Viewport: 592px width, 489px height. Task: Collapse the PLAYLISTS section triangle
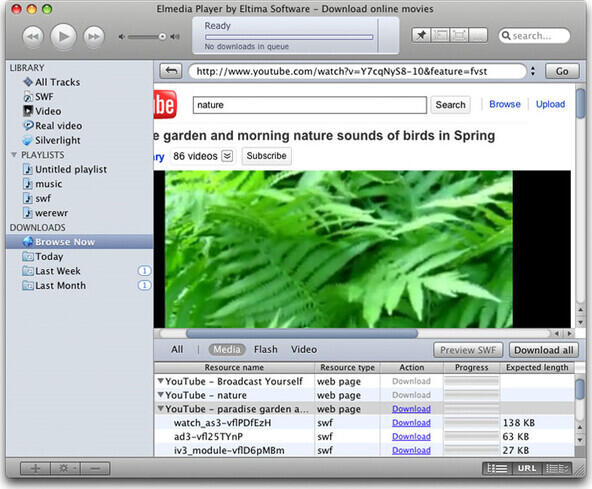14,155
